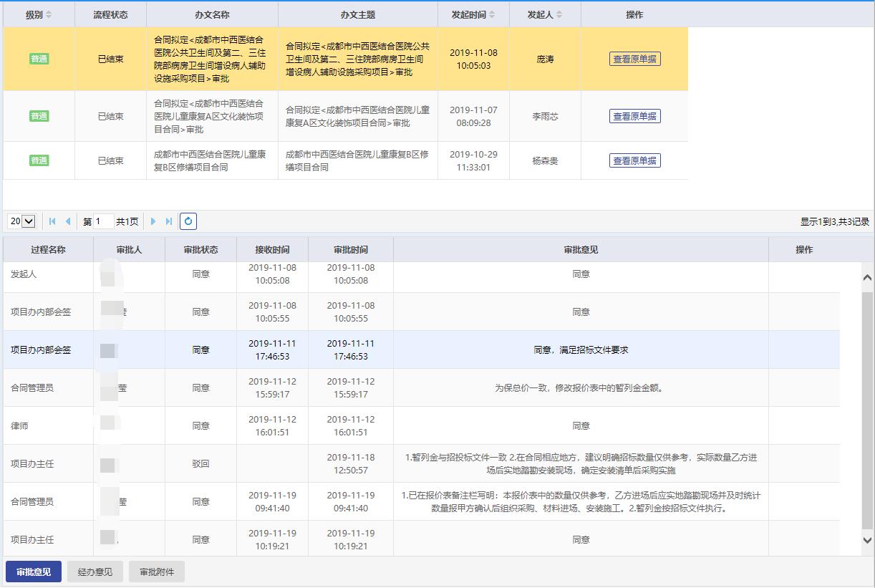This screenshot has height=588, width=875.
Task: Go to first page using pagination icon
Action: coord(52,221)
